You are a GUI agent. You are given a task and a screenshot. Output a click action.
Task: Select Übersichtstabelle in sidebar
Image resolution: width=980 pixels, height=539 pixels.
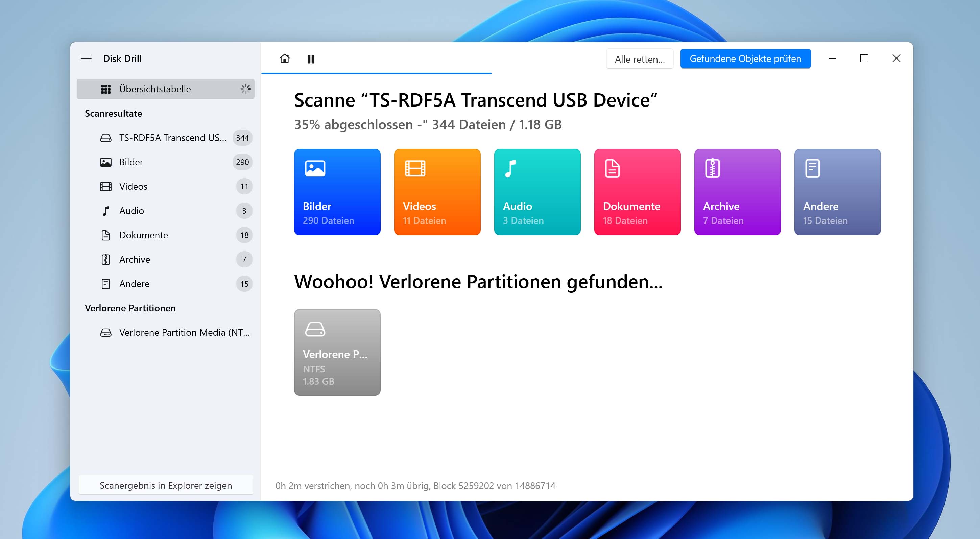click(166, 89)
